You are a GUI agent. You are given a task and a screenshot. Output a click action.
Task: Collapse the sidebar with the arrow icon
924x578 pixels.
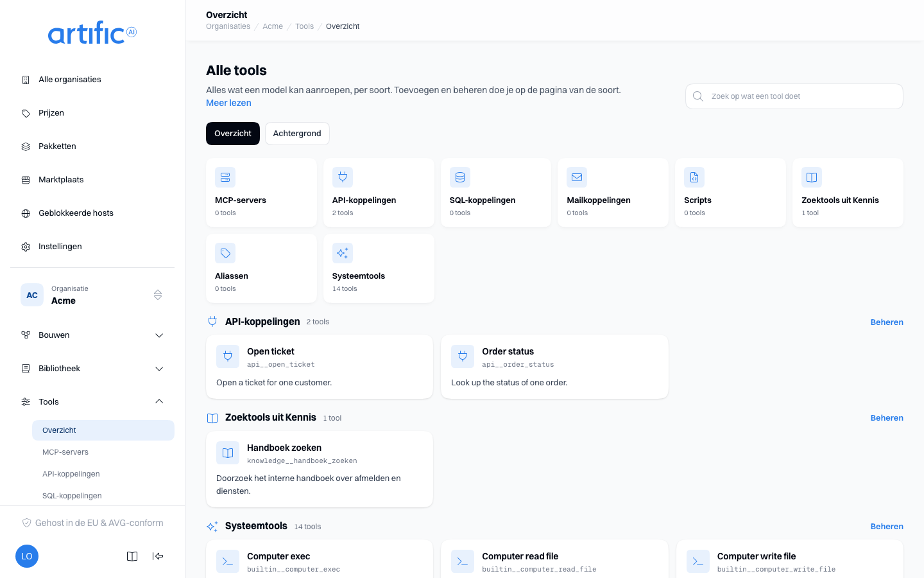tap(158, 556)
